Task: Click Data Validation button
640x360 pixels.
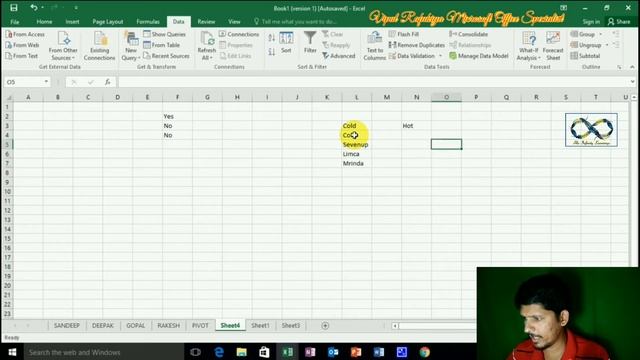Action: 412,56
